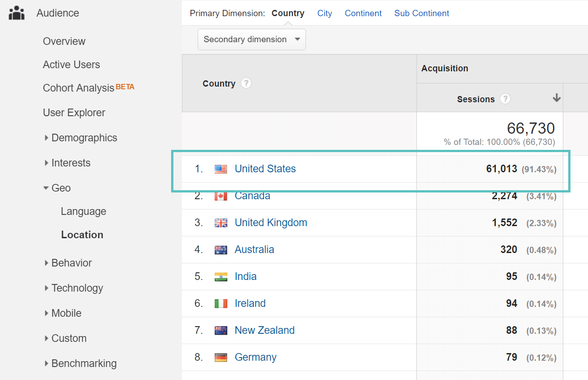Open the Sessions metric help tooltip
This screenshot has width=588, height=380.
coord(505,99)
